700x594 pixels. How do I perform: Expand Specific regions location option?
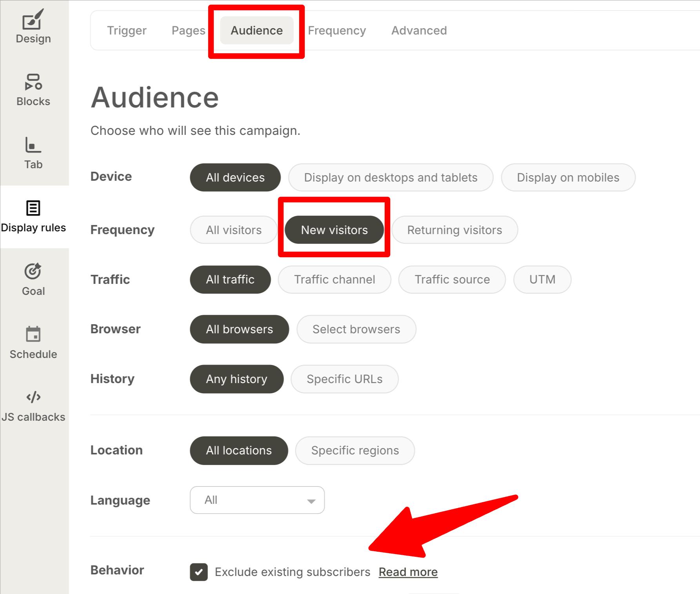355,450
